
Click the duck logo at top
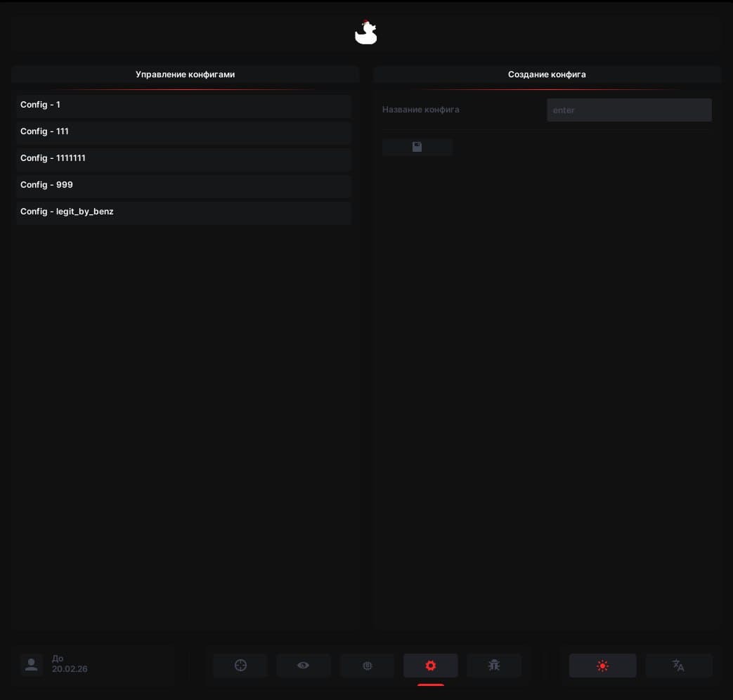tap(365, 33)
